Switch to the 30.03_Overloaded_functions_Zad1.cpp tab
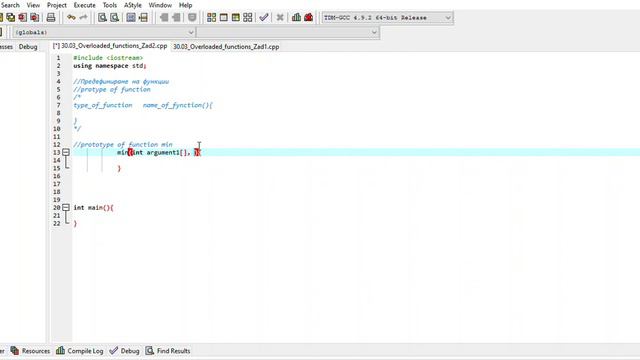 coord(226,47)
